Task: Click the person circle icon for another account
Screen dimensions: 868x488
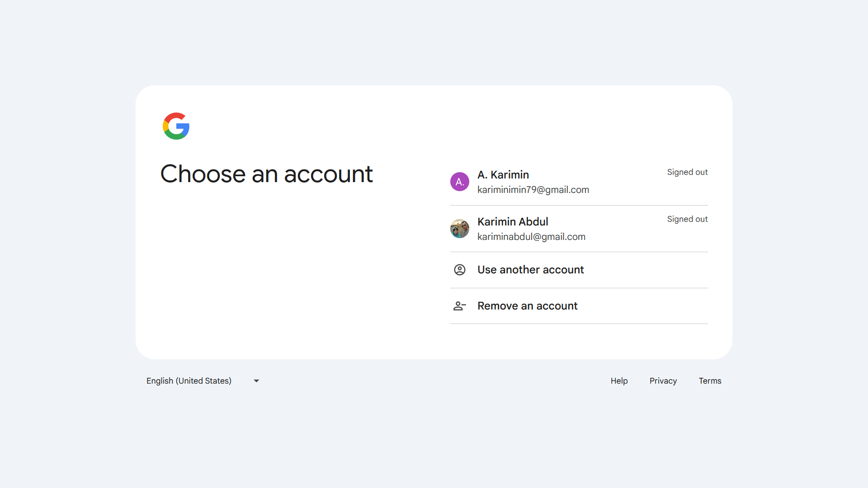Action: coord(459,270)
